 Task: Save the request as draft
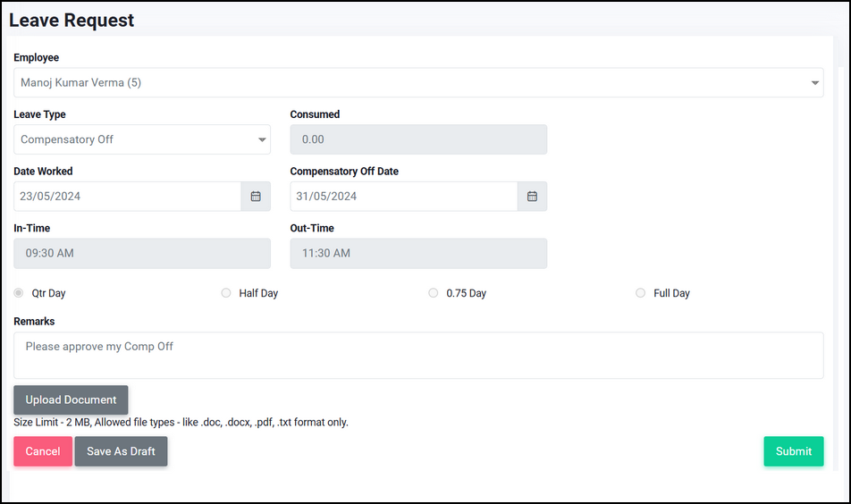pyautogui.click(x=121, y=451)
